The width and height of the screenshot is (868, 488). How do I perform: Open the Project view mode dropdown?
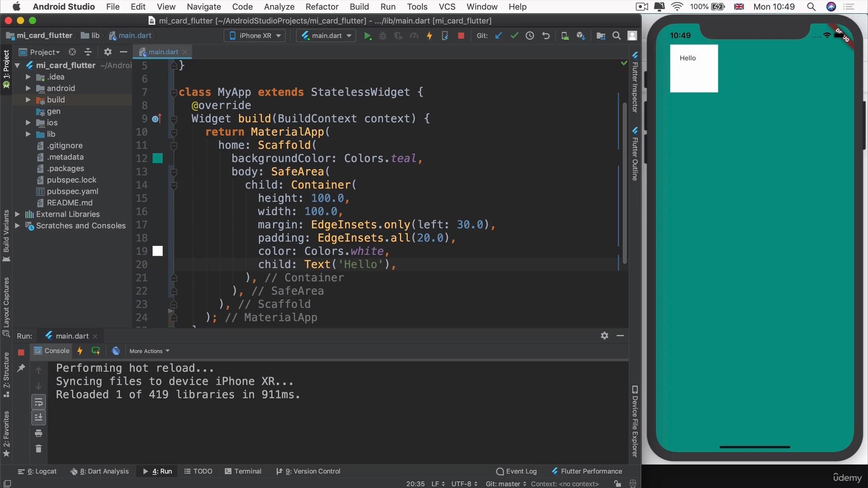click(40, 52)
